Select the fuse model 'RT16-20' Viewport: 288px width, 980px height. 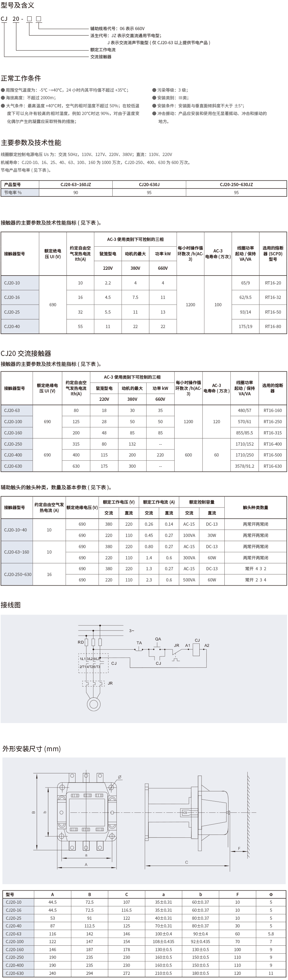[x=273, y=283]
